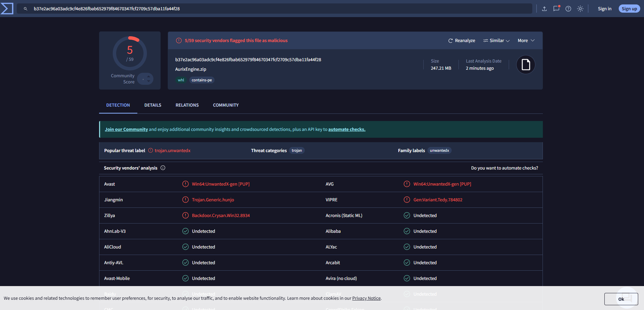Click the Zillya detection alert icon
Viewport: 644px width, 310px height.
coord(186,215)
